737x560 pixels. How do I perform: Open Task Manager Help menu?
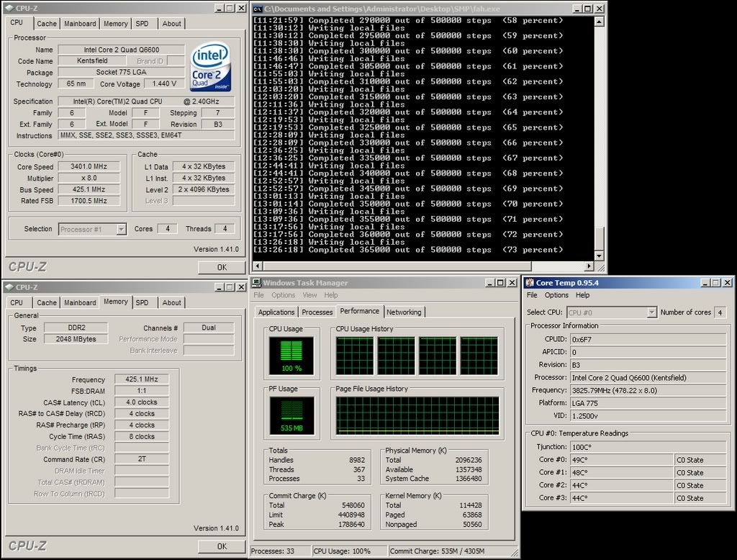[x=331, y=295]
